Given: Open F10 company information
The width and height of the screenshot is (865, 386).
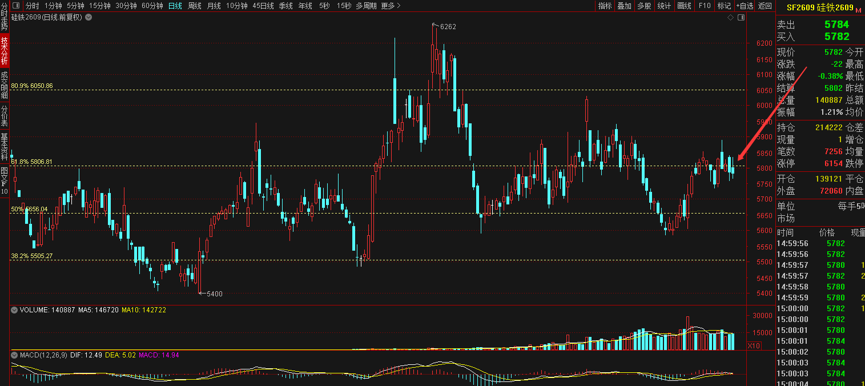Looking at the screenshot, I should pyautogui.click(x=704, y=6).
